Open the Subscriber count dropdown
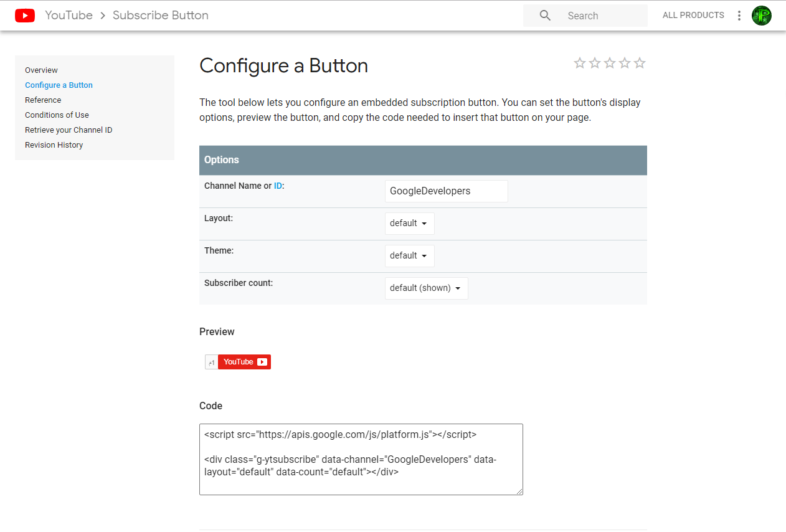Image resolution: width=786 pixels, height=532 pixels. click(426, 288)
